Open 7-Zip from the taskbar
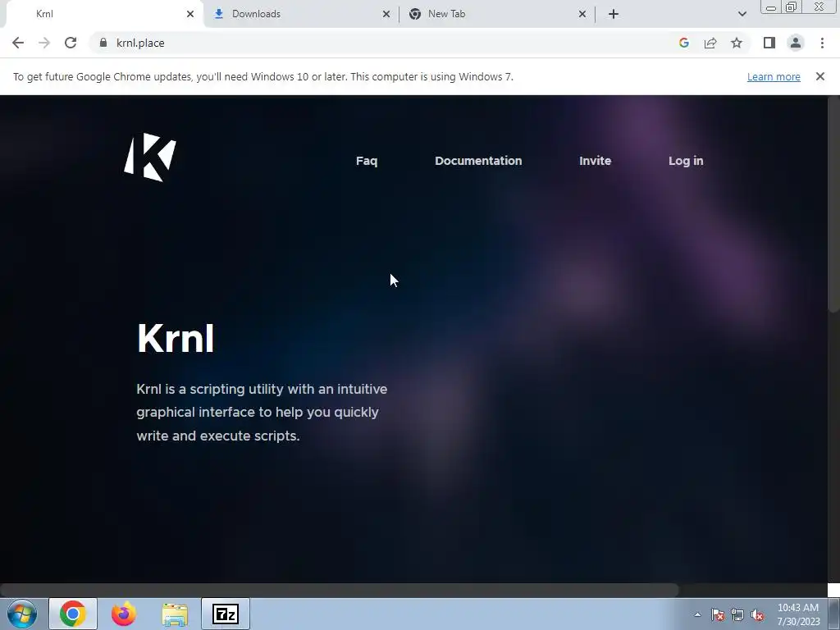Image resolution: width=840 pixels, height=630 pixels. [x=226, y=614]
